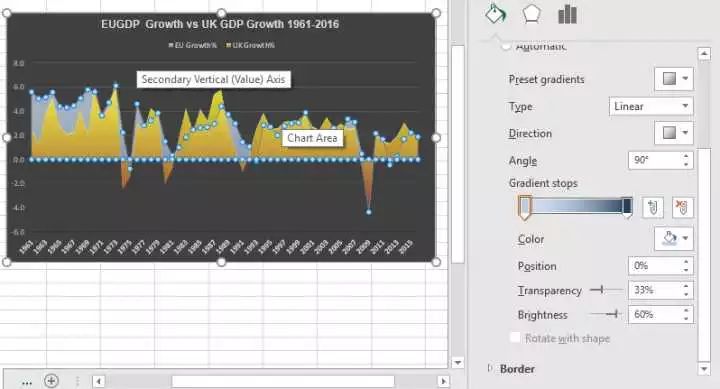Increase the Angle spinner value
720x389 pixels.
[x=686, y=156]
